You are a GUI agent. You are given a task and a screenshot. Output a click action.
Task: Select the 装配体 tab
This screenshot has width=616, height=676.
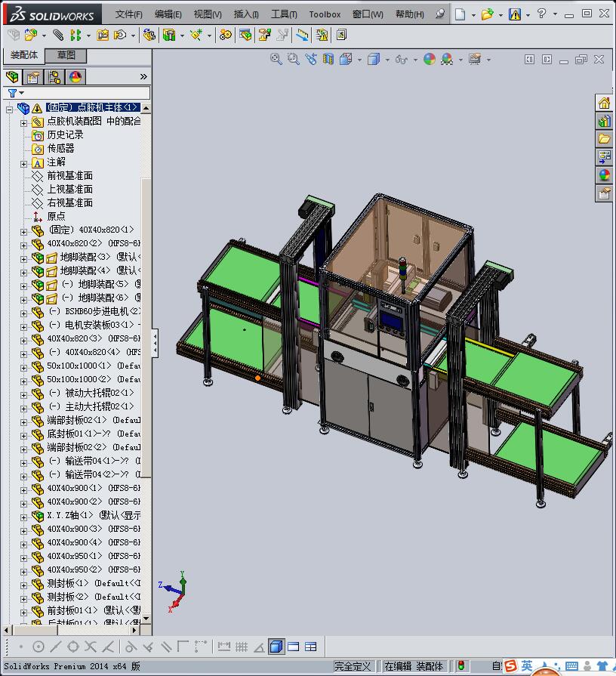click(24, 55)
